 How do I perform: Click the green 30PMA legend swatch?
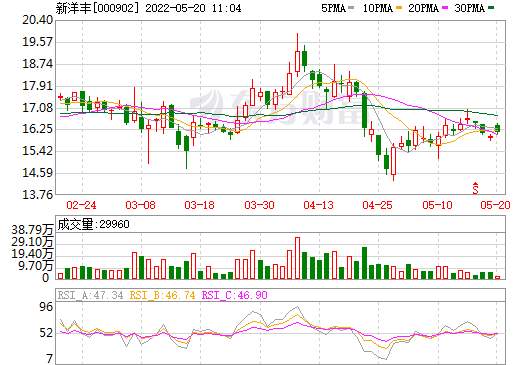[x=491, y=7]
